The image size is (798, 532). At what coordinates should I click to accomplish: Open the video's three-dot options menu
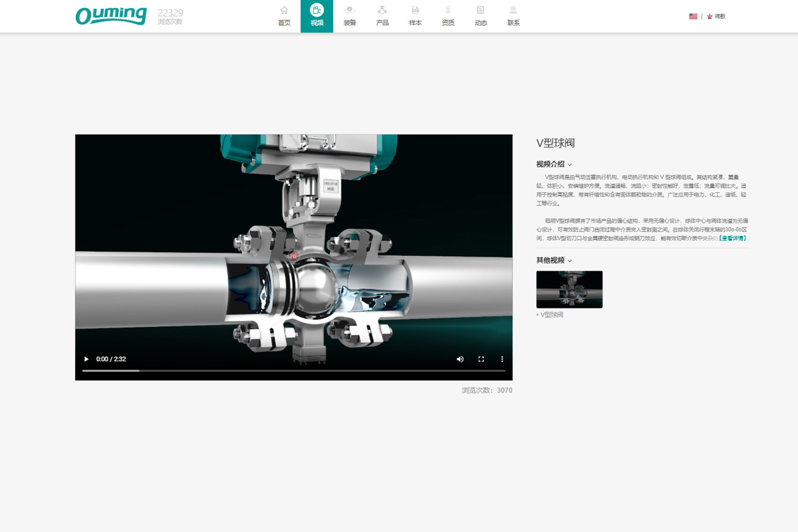(502, 359)
